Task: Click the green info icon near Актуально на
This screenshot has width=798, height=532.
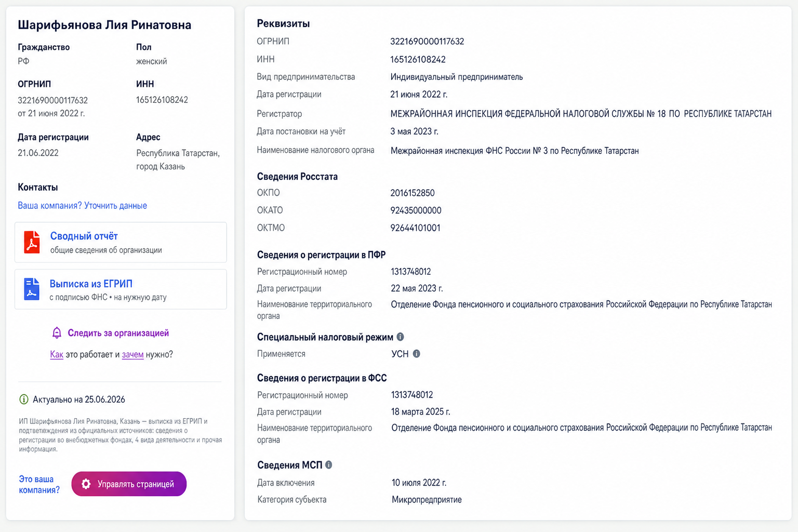Action: pyautogui.click(x=23, y=400)
